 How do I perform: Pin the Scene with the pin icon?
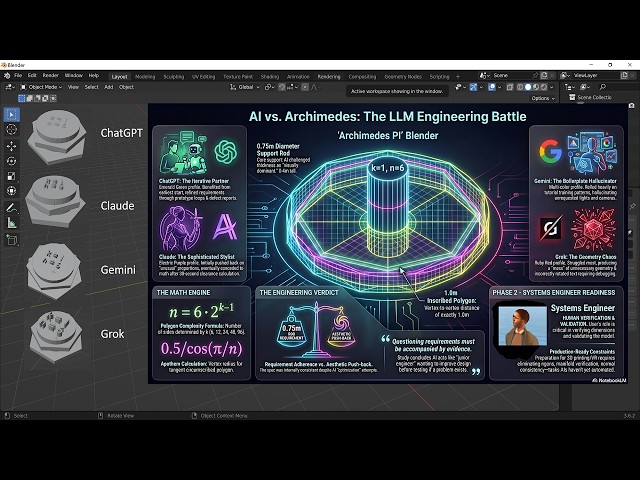(536, 76)
